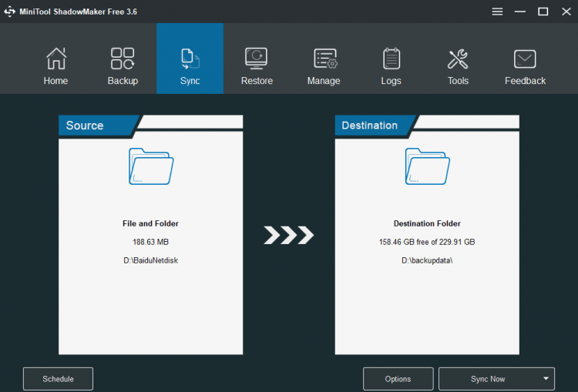Click the Destination folder icon
The width and height of the screenshot is (578, 392).
click(x=427, y=166)
